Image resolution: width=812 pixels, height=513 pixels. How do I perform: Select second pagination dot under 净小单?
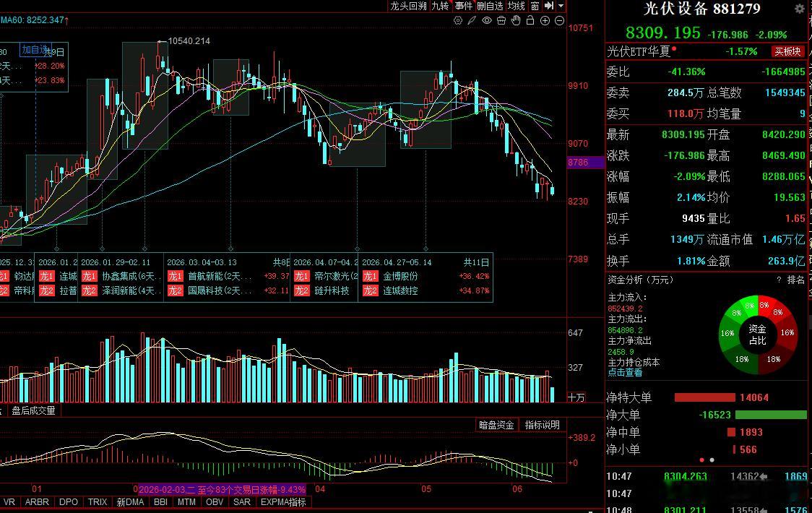[712, 460]
